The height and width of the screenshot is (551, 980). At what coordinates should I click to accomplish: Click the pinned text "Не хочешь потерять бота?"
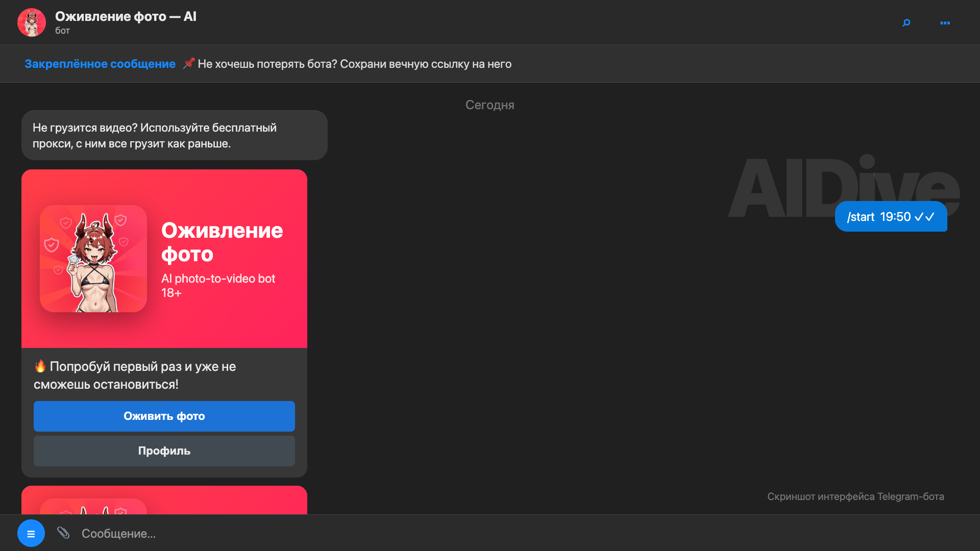(x=267, y=64)
